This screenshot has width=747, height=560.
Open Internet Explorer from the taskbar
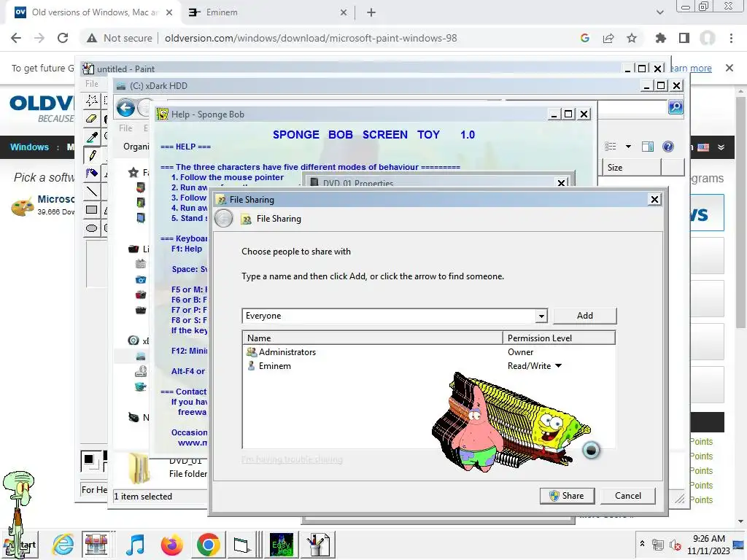(x=63, y=544)
